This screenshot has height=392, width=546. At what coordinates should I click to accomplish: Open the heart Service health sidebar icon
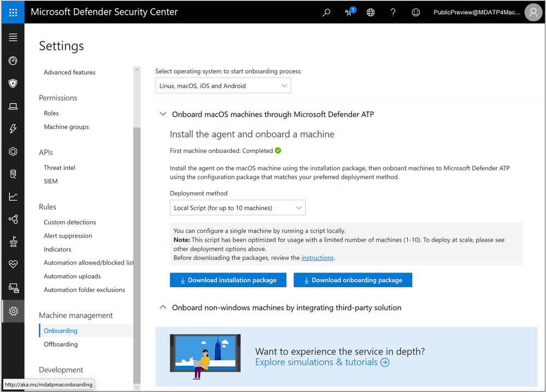click(x=13, y=264)
